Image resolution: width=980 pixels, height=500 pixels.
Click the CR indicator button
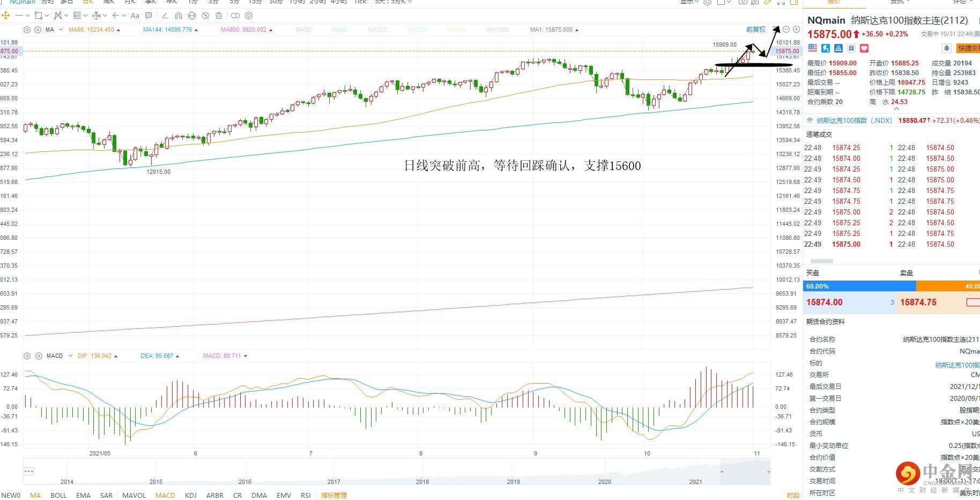tap(237, 495)
